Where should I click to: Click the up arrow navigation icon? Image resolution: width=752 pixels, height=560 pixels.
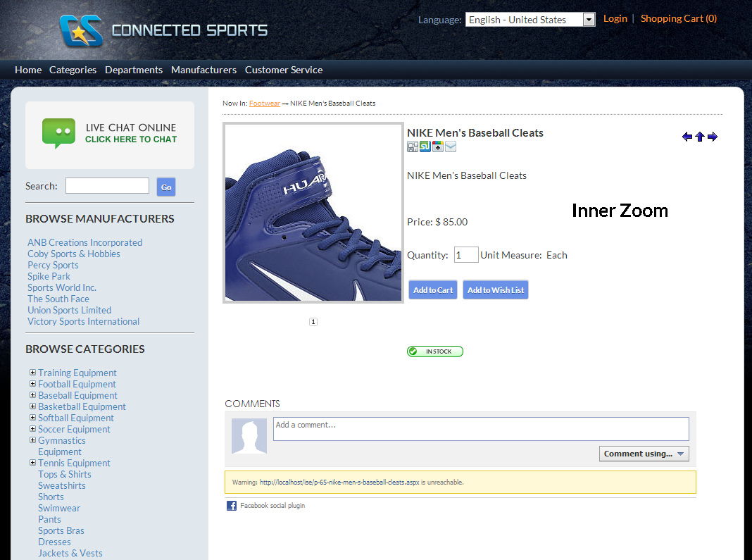[700, 137]
